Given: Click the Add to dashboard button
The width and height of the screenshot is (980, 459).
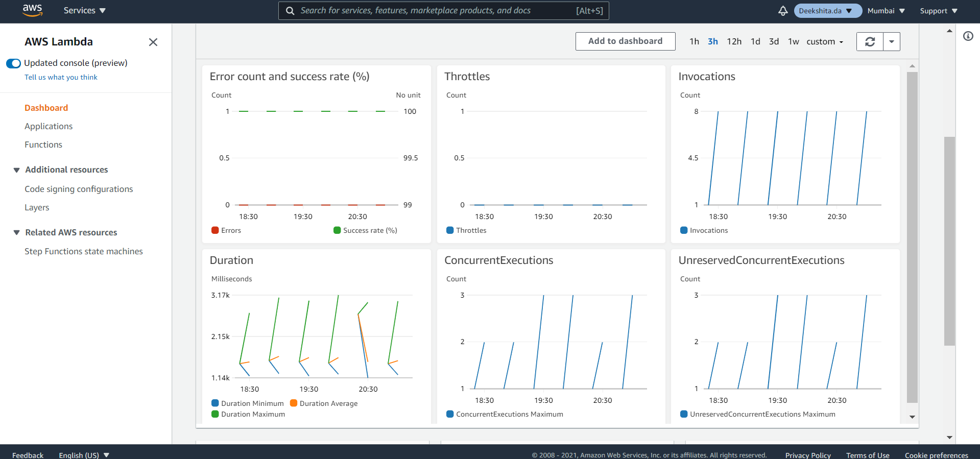Looking at the screenshot, I should (625, 41).
